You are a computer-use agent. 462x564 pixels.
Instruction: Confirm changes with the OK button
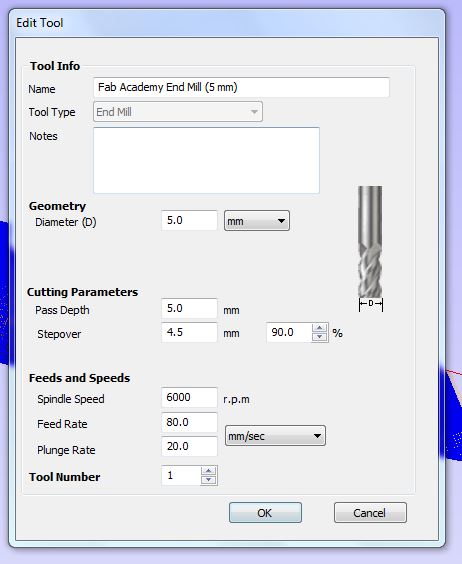click(265, 513)
